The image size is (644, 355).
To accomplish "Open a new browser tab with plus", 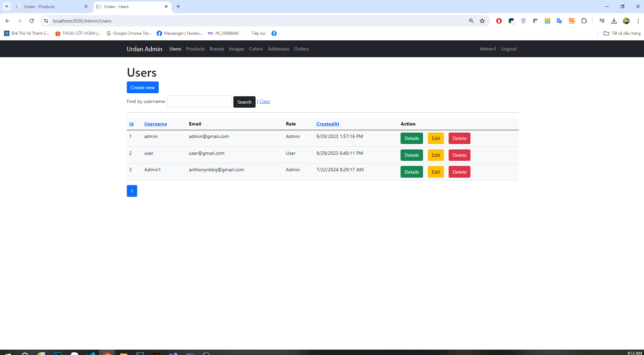I will pyautogui.click(x=178, y=6).
